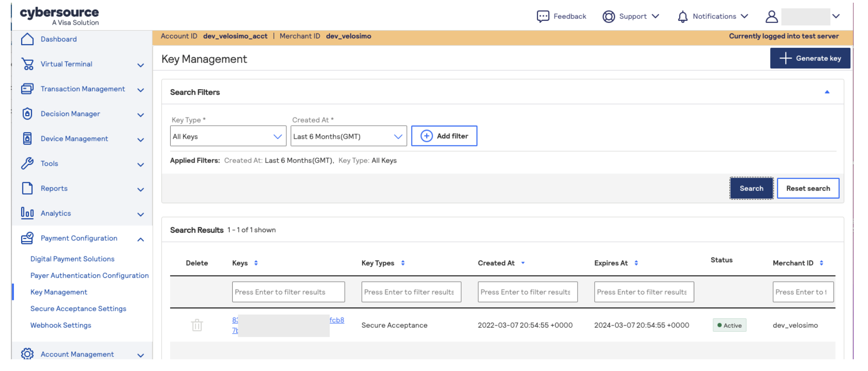Screen dimensions: 868x371
Task: Focus the Merchant ID filter input field
Action: (x=803, y=292)
